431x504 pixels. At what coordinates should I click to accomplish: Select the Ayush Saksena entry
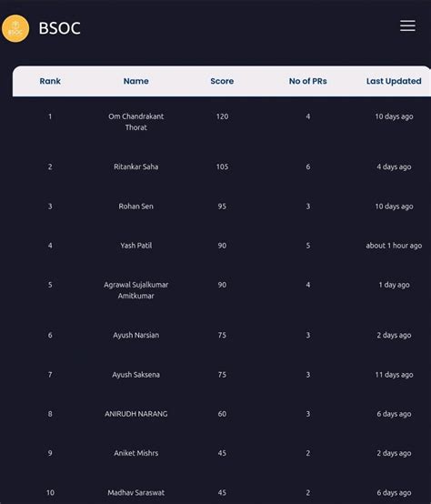135,375
